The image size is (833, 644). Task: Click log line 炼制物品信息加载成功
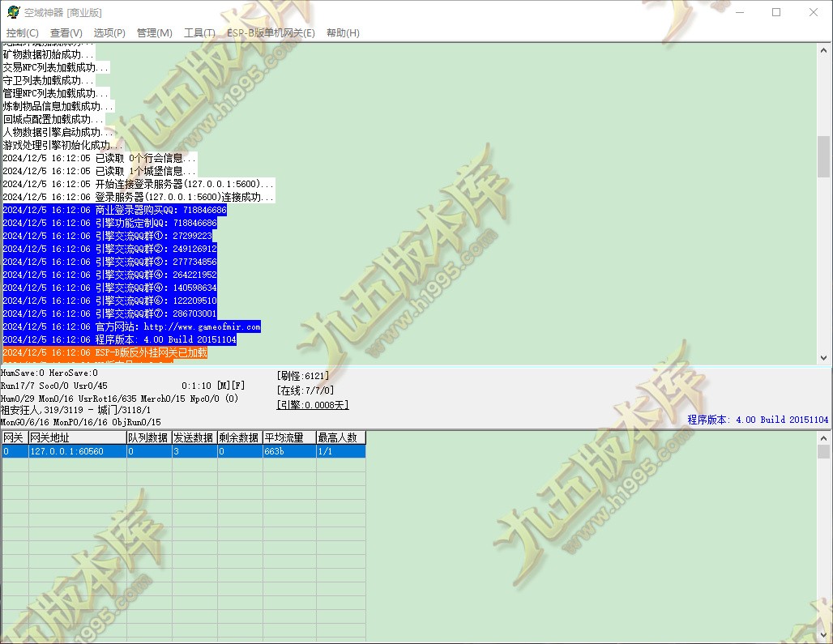click(58, 106)
